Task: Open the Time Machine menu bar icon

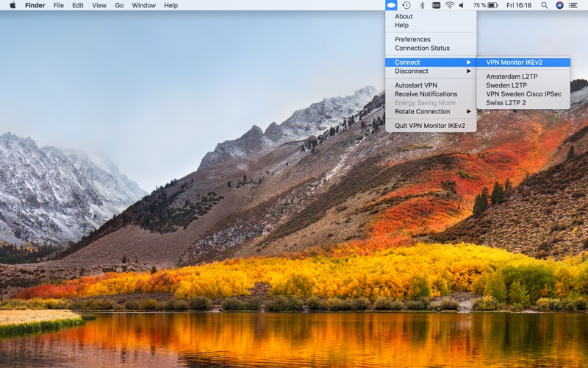Action: click(406, 5)
